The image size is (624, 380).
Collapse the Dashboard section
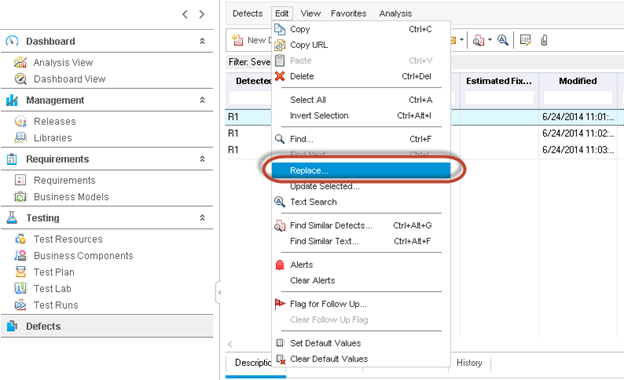pyautogui.click(x=202, y=41)
